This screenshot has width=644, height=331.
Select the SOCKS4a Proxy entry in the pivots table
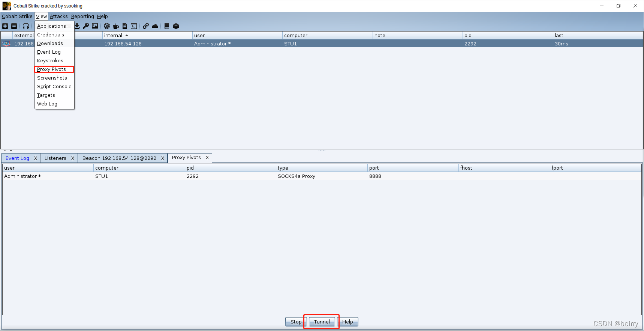click(297, 176)
